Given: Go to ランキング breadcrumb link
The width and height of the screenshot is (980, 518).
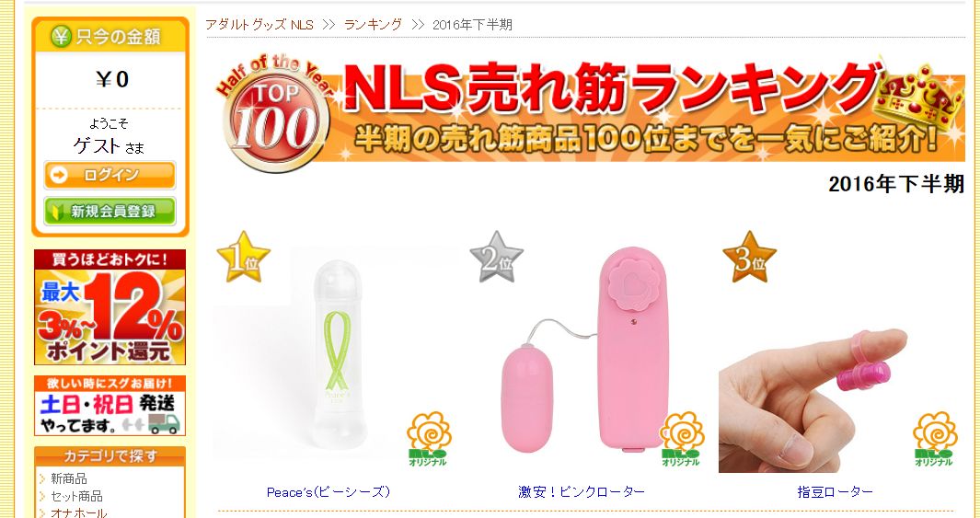Looking at the screenshot, I should [x=373, y=24].
